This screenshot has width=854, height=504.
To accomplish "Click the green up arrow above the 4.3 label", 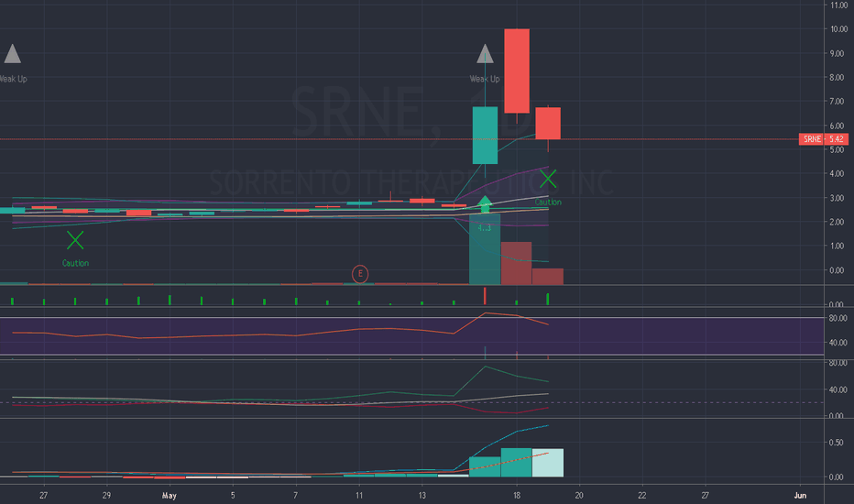I will pyautogui.click(x=485, y=205).
